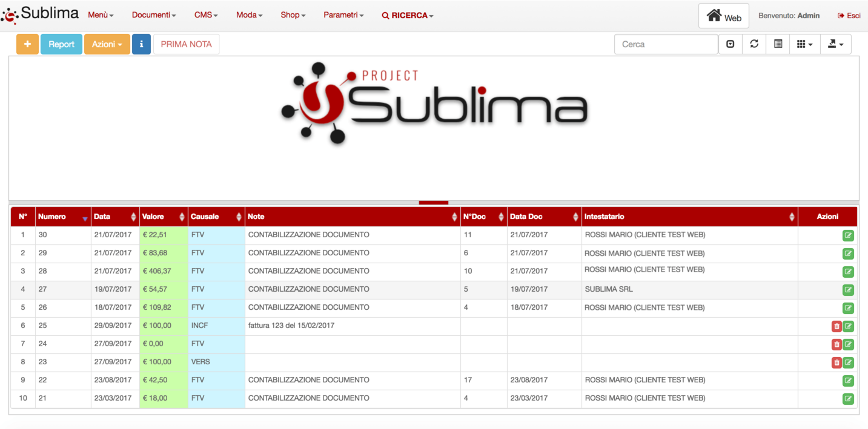Delete row with Numero 24

tap(837, 344)
